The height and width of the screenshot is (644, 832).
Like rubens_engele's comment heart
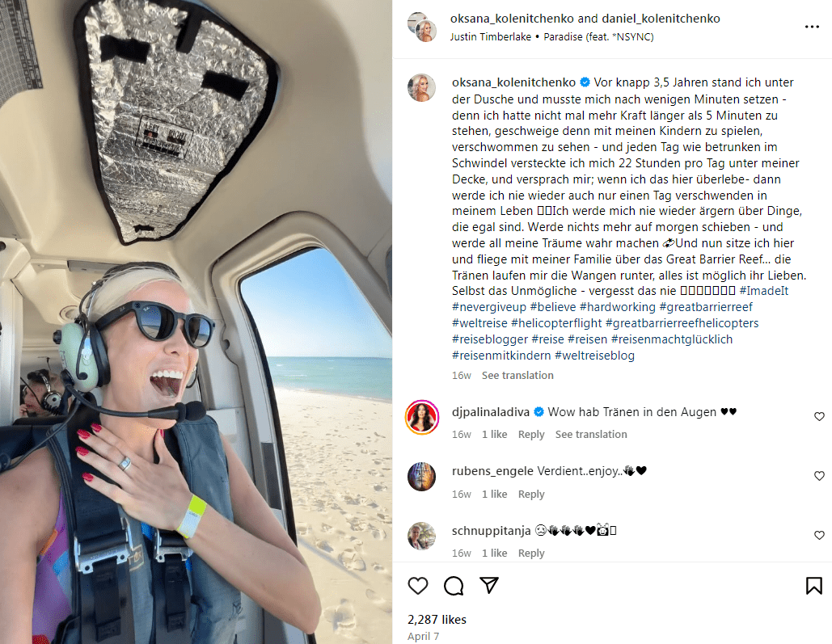(x=819, y=476)
